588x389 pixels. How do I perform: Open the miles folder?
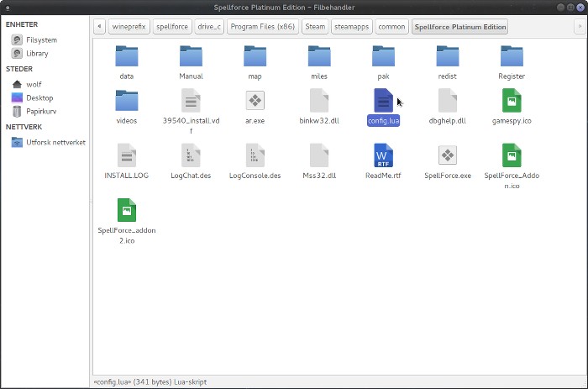point(319,56)
